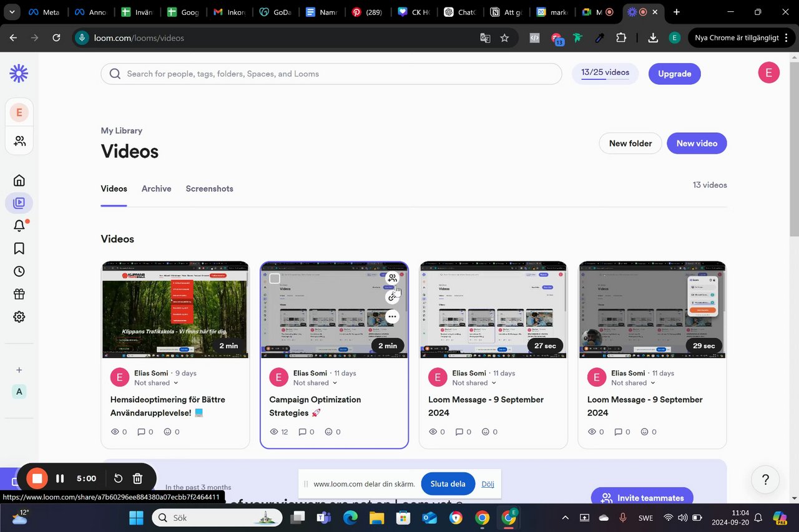799x532 pixels.
Task: Open the help question mark button
Action: tap(765, 480)
